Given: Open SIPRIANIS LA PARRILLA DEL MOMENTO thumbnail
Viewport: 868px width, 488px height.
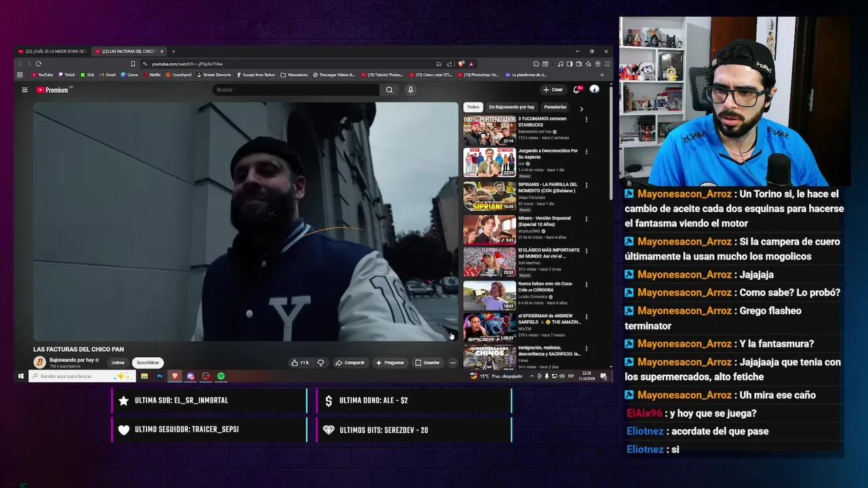Looking at the screenshot, I should tap(490, 195).
